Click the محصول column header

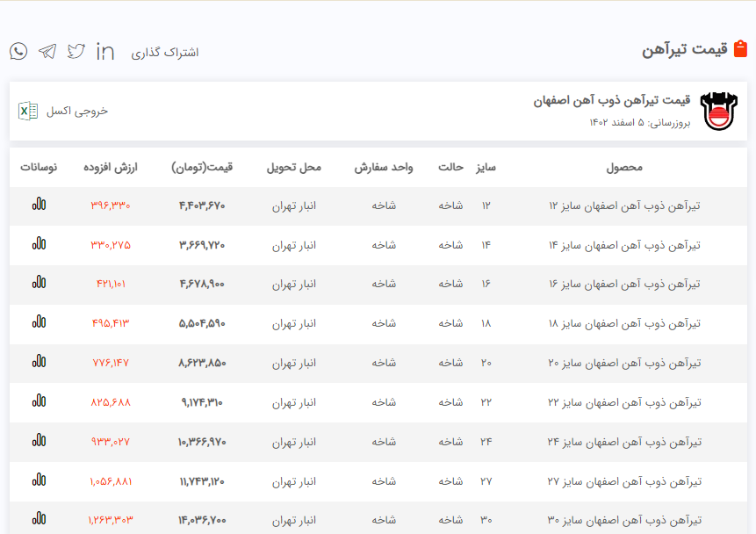coord(624,167)
